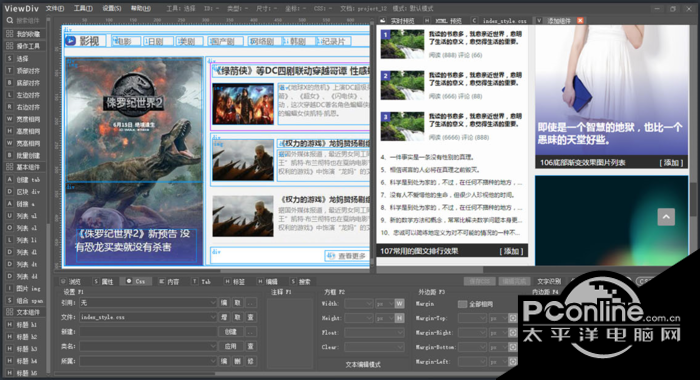Toggle the W button beside Width
This screenshot has width=700, height=380.
point(399,304)
